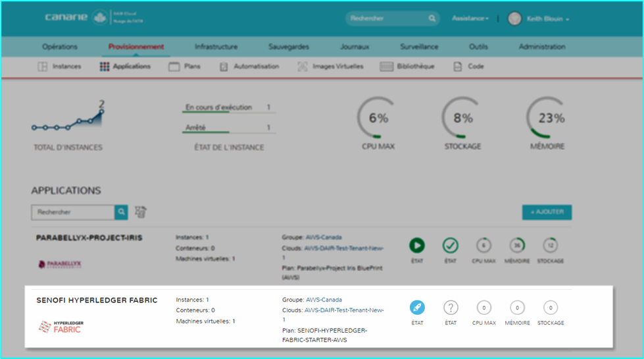Open the AWS-Canada group link for Senofi

click(x=324, y=300)
